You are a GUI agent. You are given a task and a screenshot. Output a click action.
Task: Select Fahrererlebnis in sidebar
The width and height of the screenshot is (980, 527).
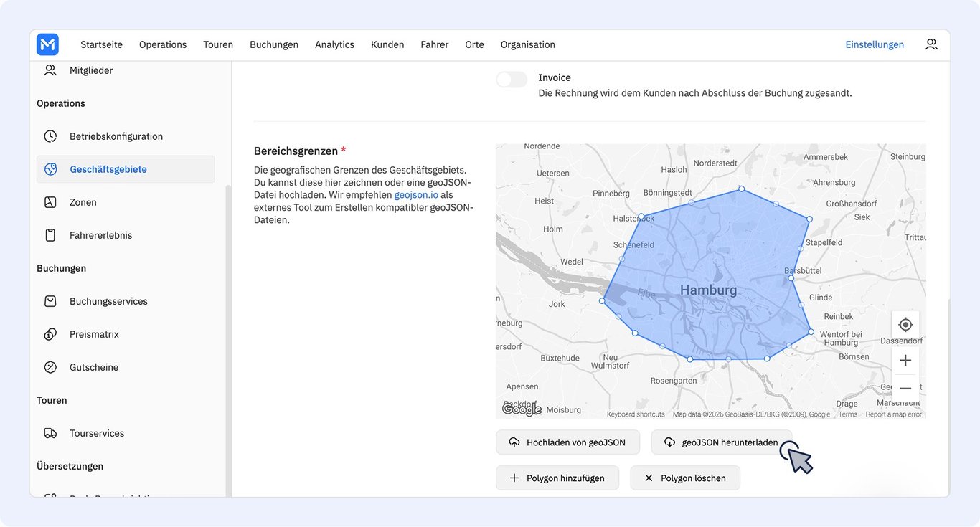(x=126, y=235)
